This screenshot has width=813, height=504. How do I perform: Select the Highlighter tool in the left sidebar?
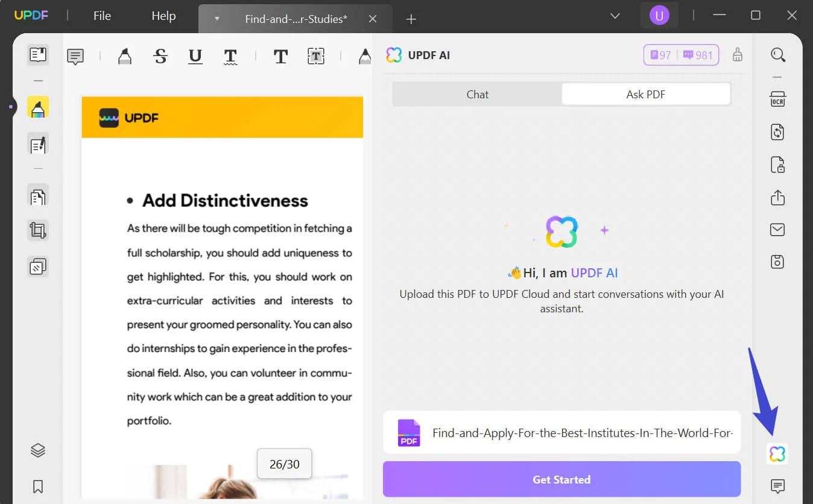38,107
